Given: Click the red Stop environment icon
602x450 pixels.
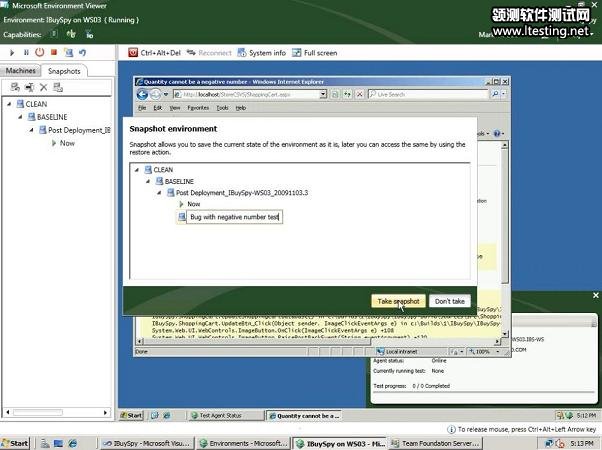Looking at the screenshot, I should (54, 52).
